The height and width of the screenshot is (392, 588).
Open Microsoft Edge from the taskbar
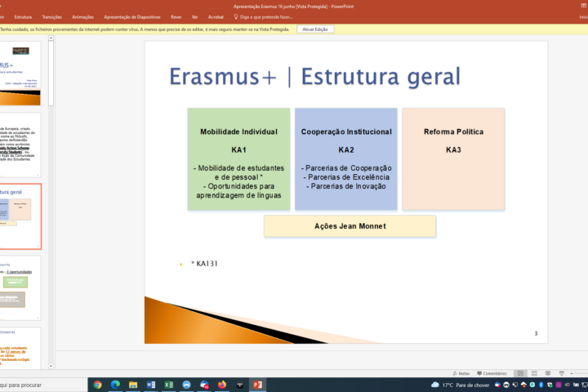[115, 385]
